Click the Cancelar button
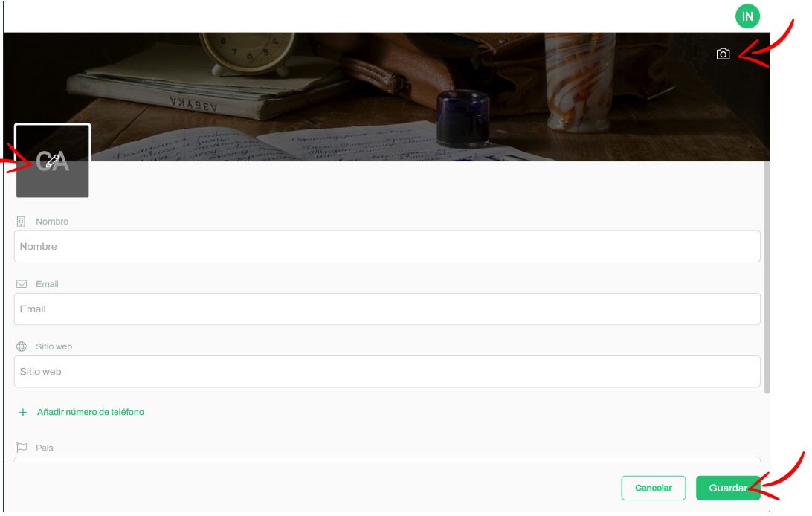 [x=653, y=488]
